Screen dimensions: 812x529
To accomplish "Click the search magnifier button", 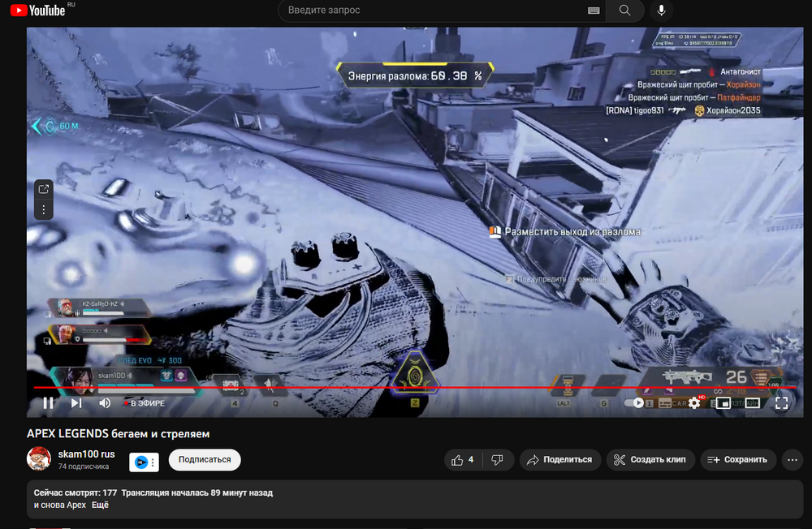I will pos(624,11).
